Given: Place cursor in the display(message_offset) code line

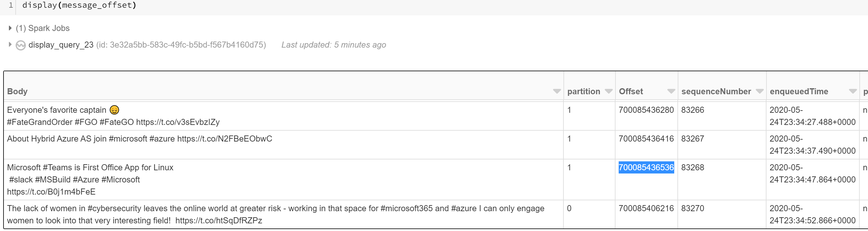Looking at the screenshot, I should point(79,5).
